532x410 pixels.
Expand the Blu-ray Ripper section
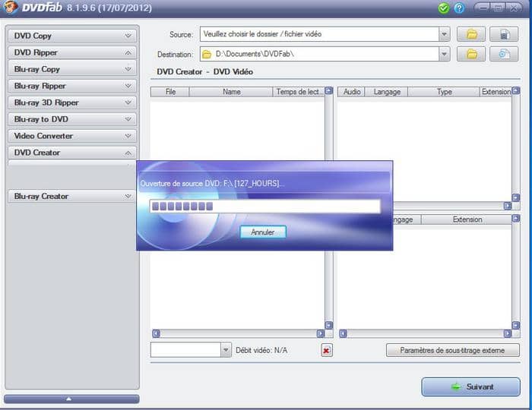coord(72,86)
